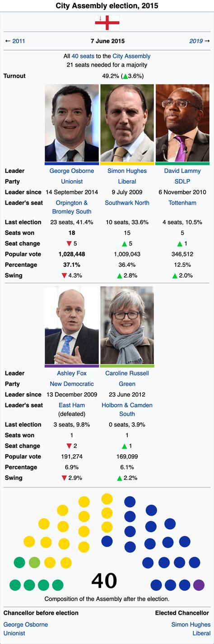
Task: Click red down arrow beside Unionist seat change
Action: coord(69,244)
